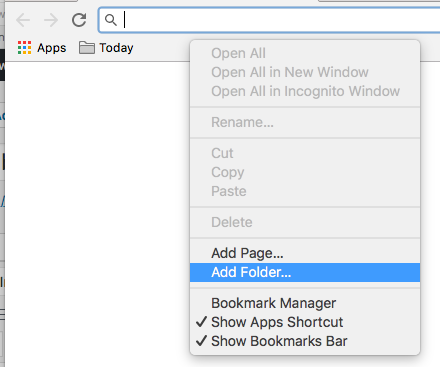This screenshot has width=440, height=367.
Task: Select Open All in New Window
Action: tap(305, 72)
